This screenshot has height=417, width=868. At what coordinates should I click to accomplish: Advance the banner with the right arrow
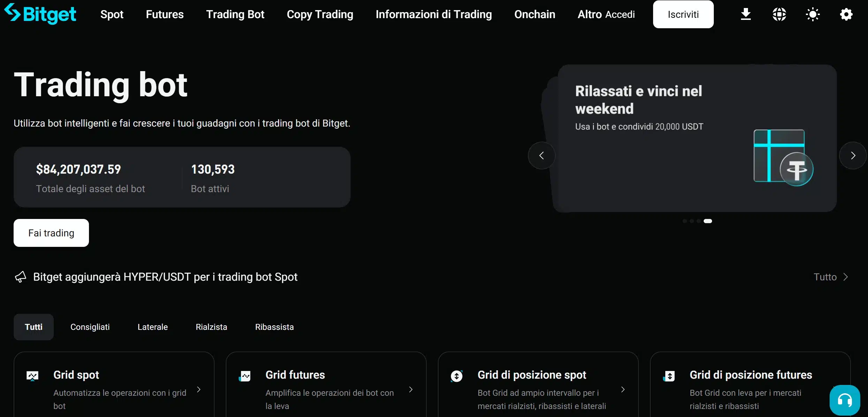tap(853, 155)
